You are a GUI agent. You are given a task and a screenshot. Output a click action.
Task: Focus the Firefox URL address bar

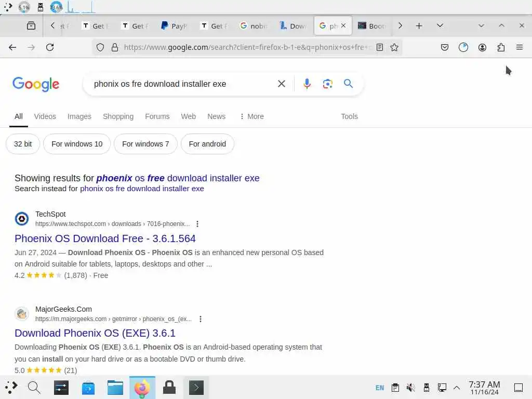(247, 47)
